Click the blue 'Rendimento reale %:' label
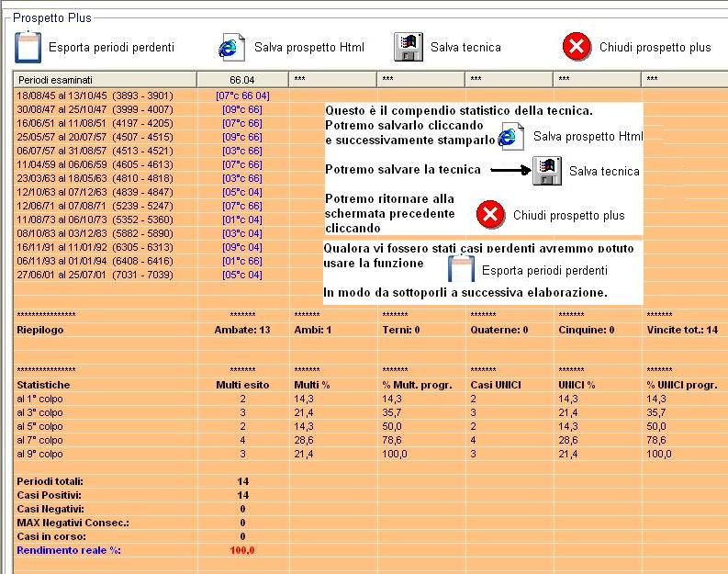The width and height of the screenshot is (728, 574). pos(69,550)
